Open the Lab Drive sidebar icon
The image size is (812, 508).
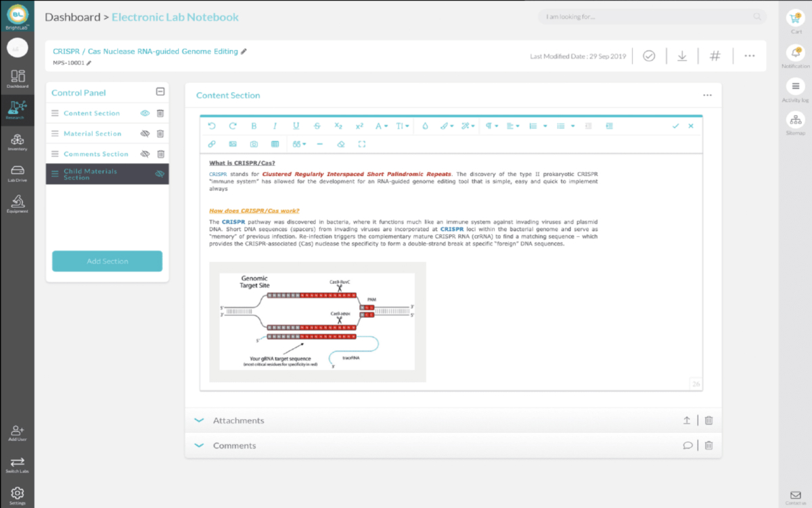pyautogui.click(x=18, y=173)
